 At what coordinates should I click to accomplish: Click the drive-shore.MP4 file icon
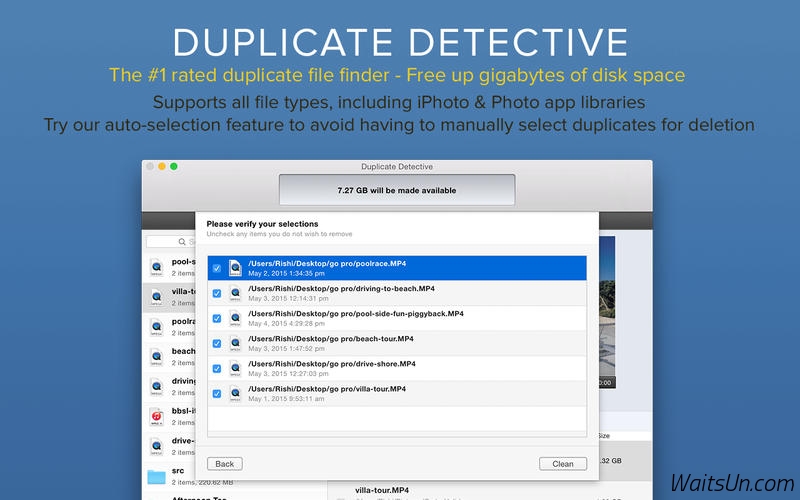pos(235,368)
